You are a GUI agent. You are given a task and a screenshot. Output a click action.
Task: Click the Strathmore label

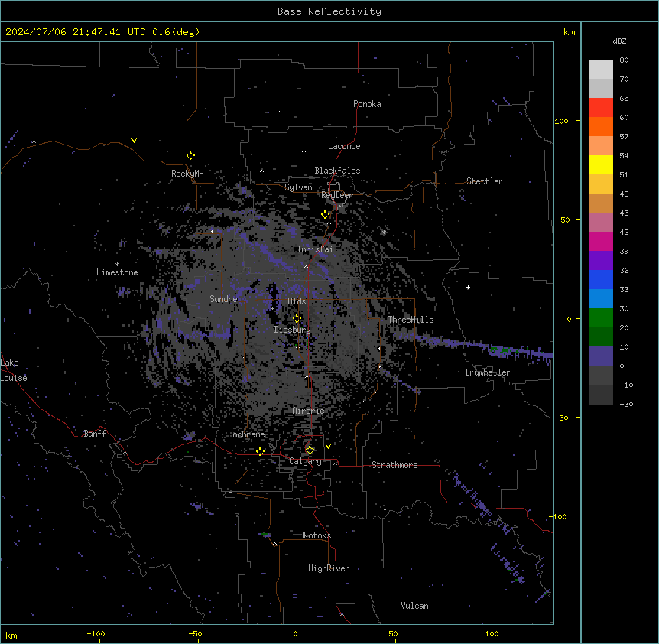pos(394,465)
